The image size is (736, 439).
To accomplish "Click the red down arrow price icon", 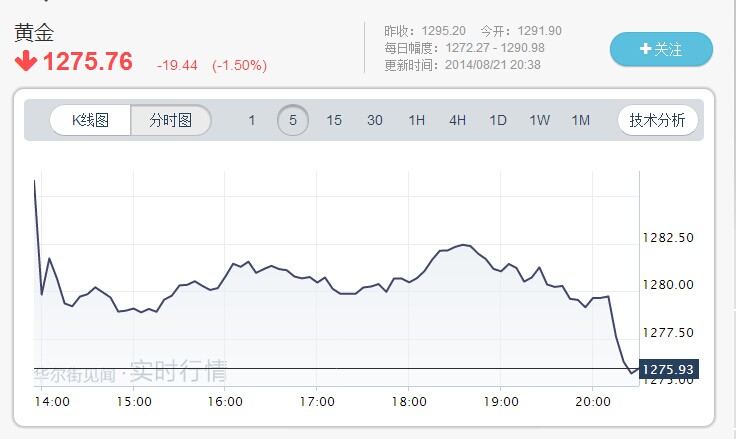I will point(26,62).
